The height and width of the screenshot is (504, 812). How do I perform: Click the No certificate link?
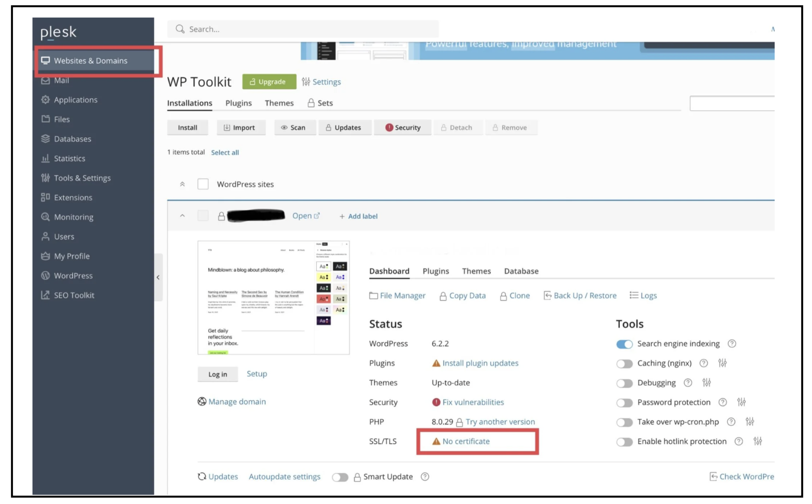pos(466,441)
